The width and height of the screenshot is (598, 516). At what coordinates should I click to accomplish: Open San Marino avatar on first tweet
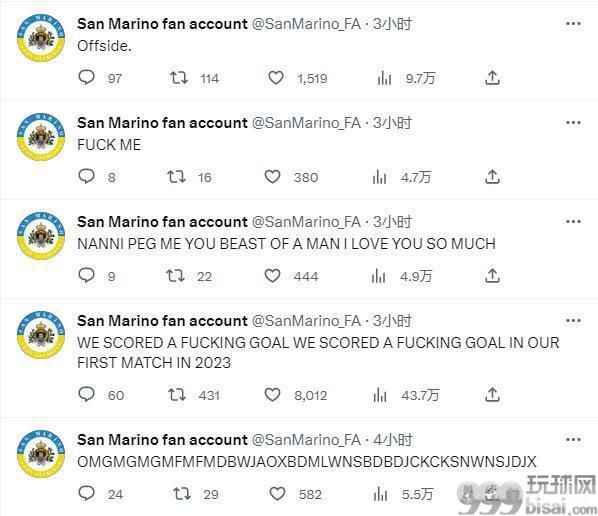(x=41, y=38)
